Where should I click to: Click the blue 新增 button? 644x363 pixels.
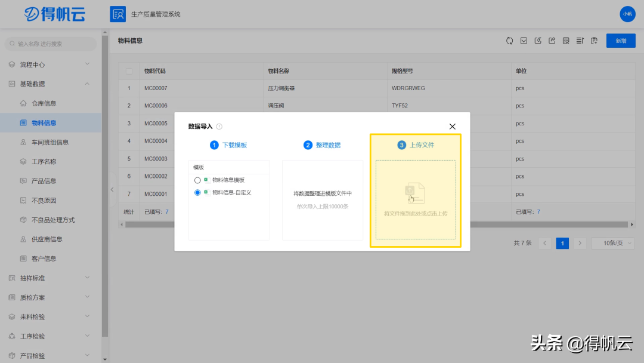click(621, 41)
